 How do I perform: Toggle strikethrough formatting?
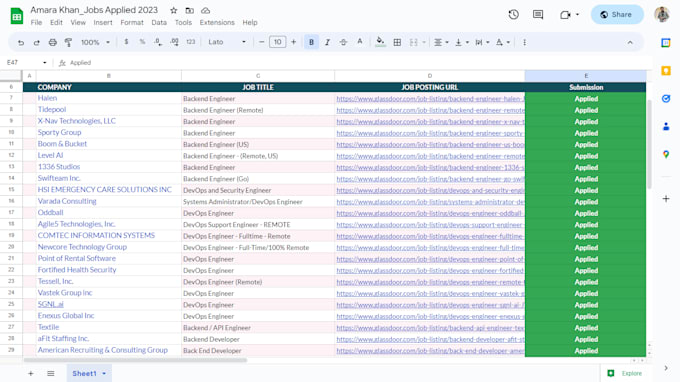click(x=343, y=42)
